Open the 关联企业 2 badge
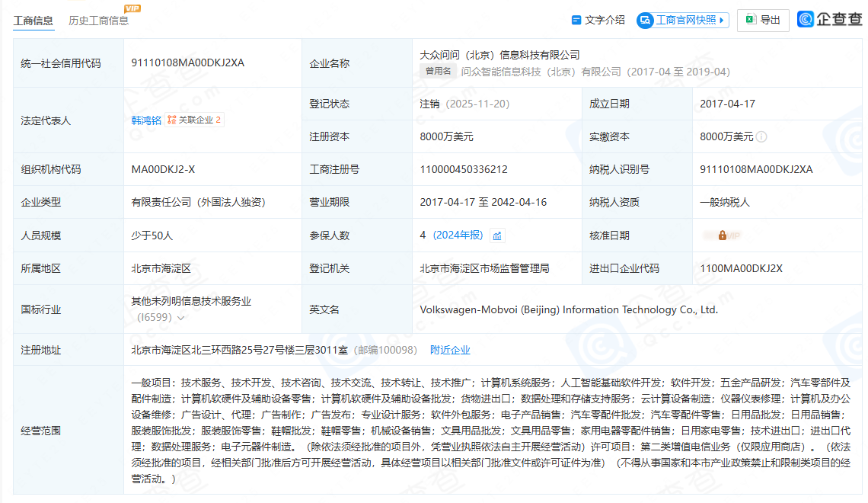 194,120
